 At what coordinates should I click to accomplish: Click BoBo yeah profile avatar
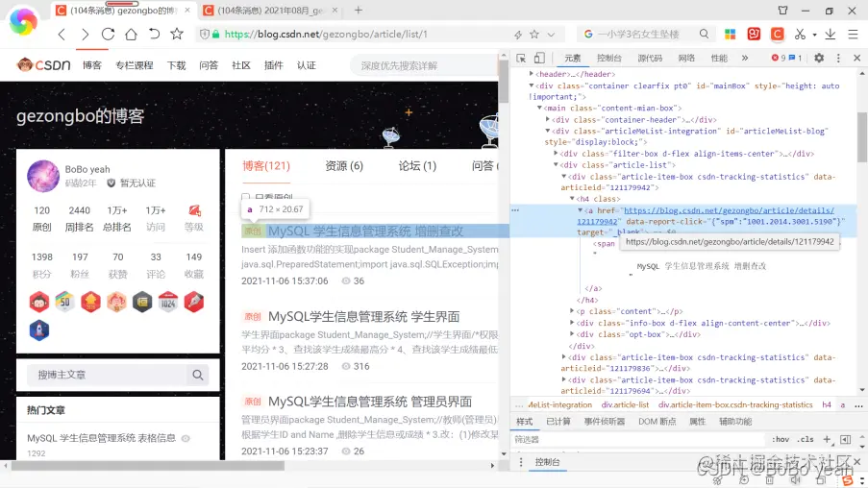pos(43,176)
